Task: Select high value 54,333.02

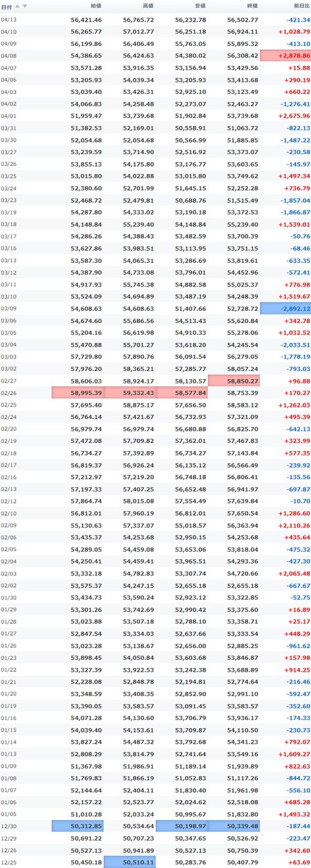Action: [139, 212]
